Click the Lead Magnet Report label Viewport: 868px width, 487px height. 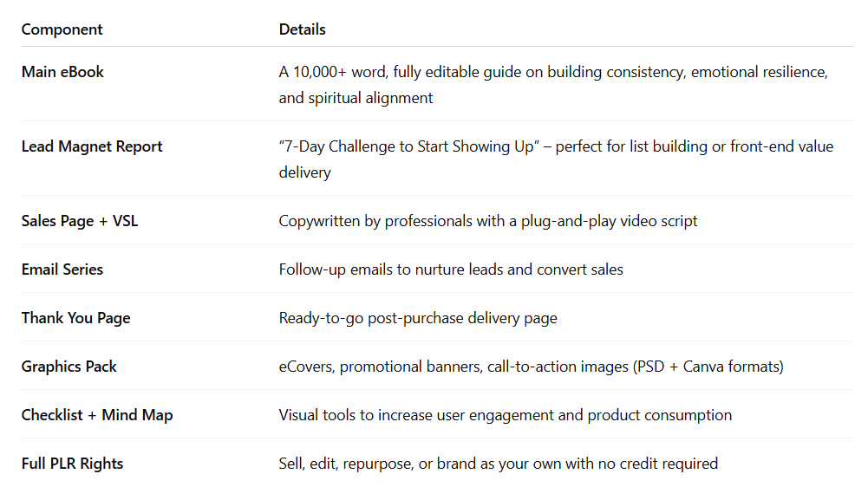(x=92, y=146)
